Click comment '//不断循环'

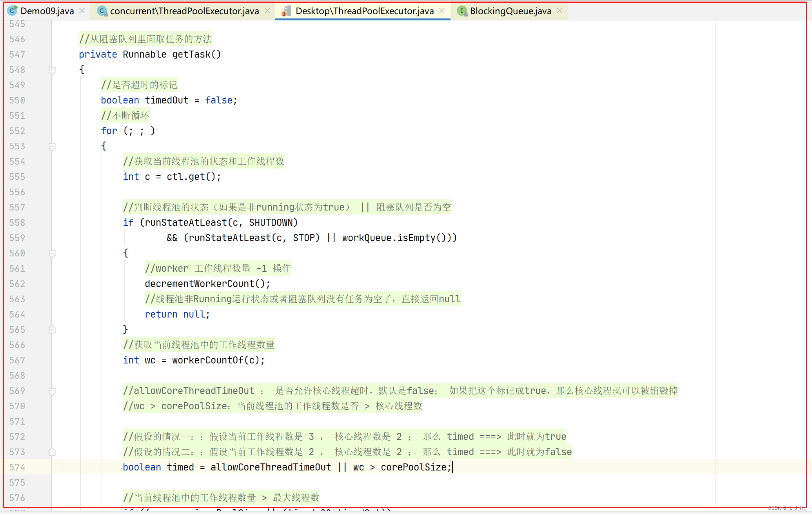(125, 116)
